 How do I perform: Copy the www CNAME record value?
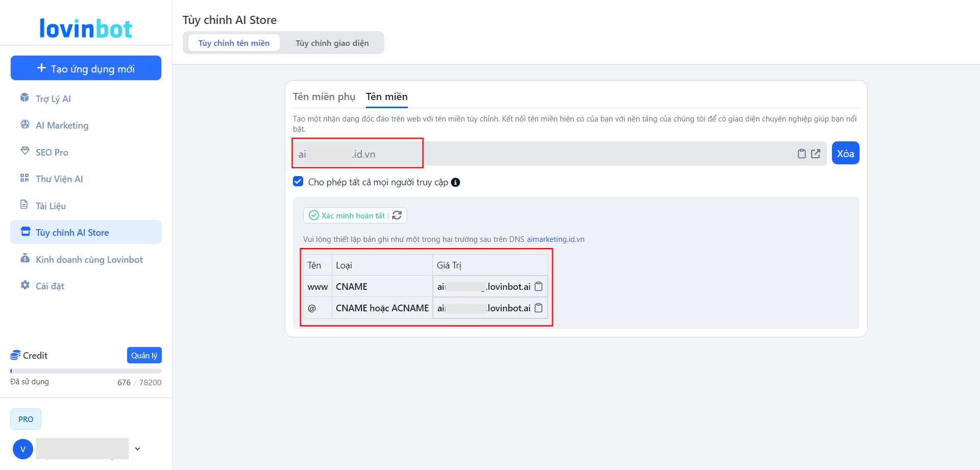point(538,287)
